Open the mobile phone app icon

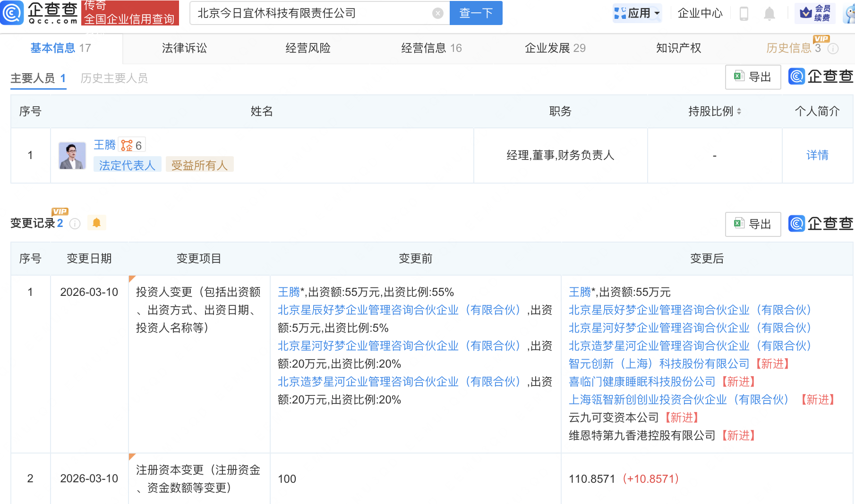tap(744, 14)
